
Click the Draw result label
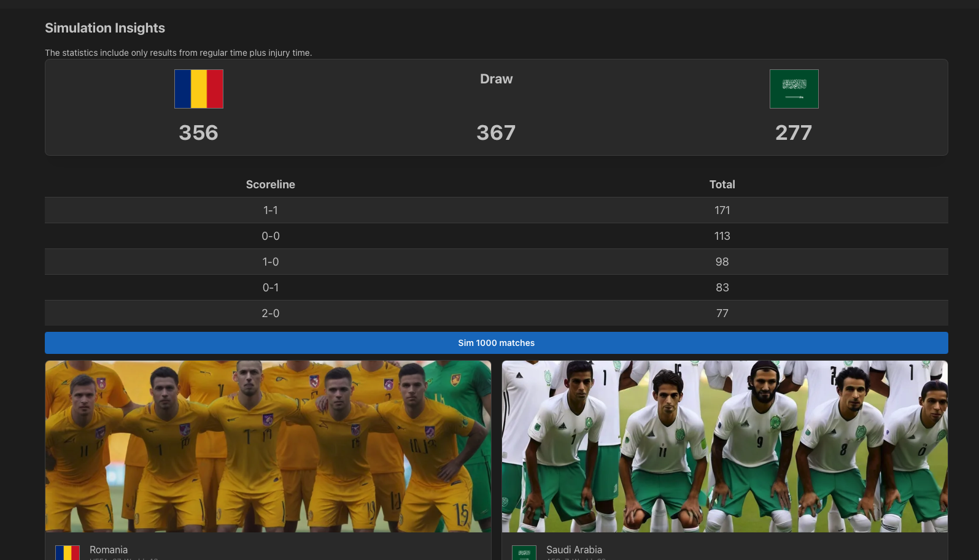496,79
